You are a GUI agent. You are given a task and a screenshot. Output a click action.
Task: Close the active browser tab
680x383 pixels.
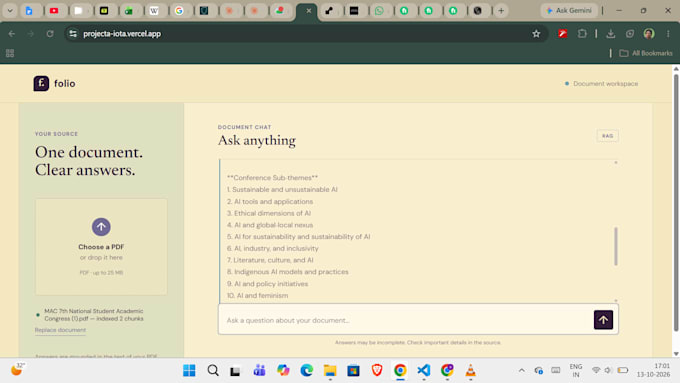click(x=308, y=11)
